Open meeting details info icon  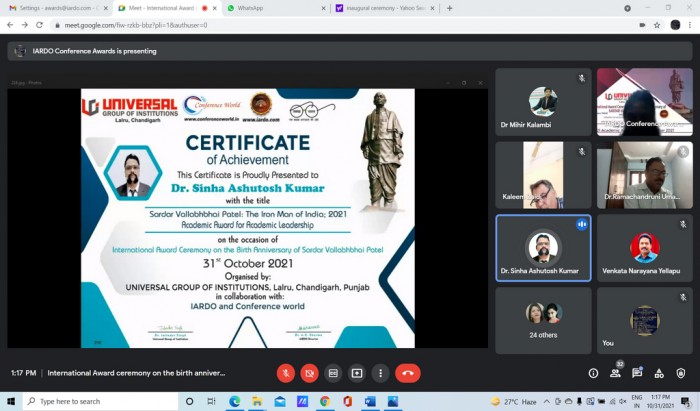[593, 373]
